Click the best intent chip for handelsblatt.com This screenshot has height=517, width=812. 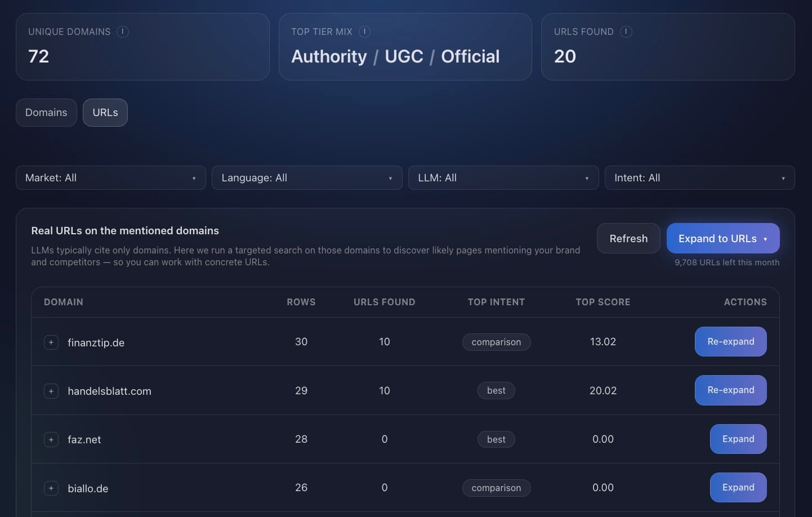(496, 390)
